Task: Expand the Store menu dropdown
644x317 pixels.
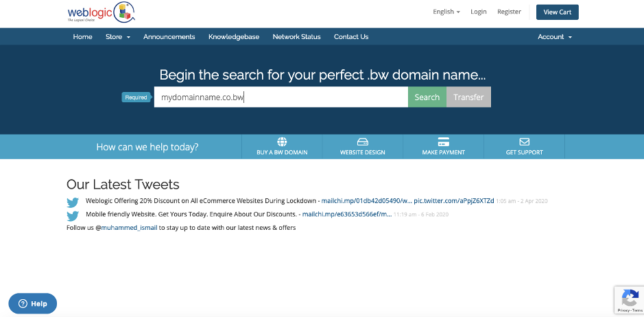Action: 118,36
